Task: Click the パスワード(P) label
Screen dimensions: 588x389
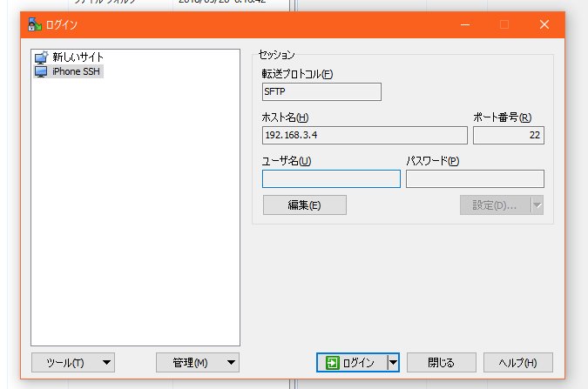Action: pos(433,161)
